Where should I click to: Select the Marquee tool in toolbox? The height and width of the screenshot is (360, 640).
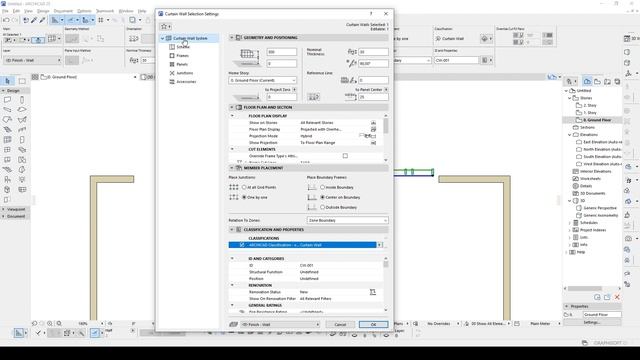(x=22, y=81)
